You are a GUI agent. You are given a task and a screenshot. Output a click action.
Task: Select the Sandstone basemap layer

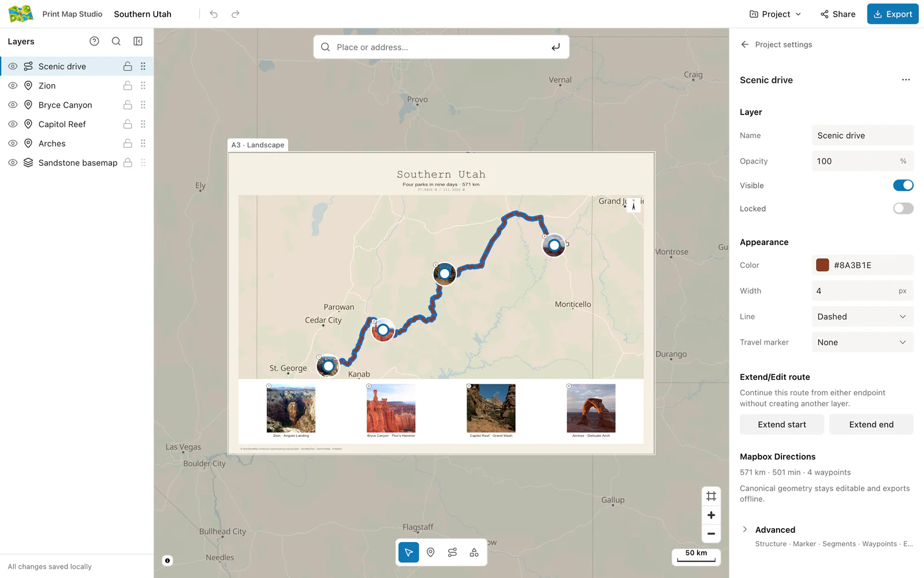point(77,163)
